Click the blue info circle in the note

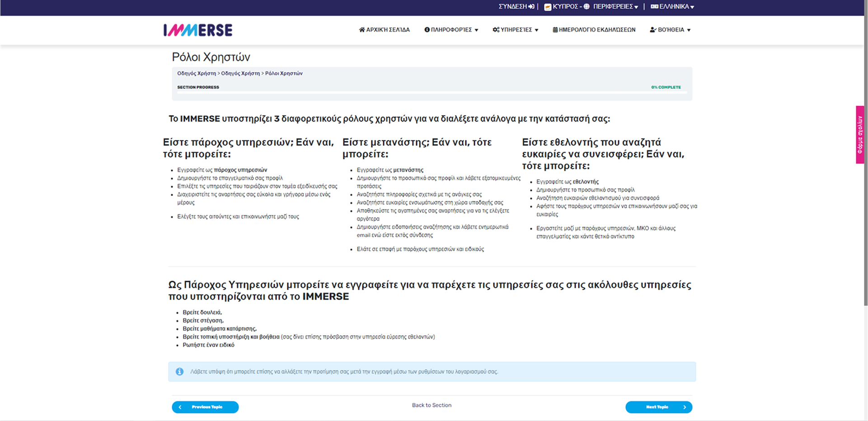tap(179, 372)
